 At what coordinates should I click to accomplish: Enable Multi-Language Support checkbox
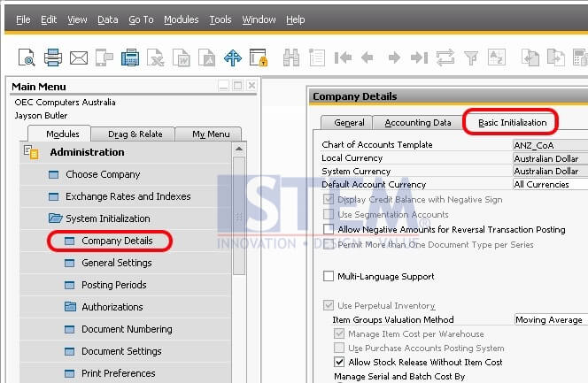[329, 276]
